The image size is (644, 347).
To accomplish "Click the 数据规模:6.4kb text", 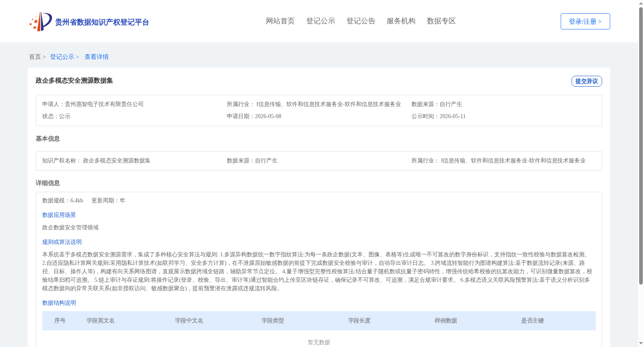I will pyautogui.click(x=63, y=200).
